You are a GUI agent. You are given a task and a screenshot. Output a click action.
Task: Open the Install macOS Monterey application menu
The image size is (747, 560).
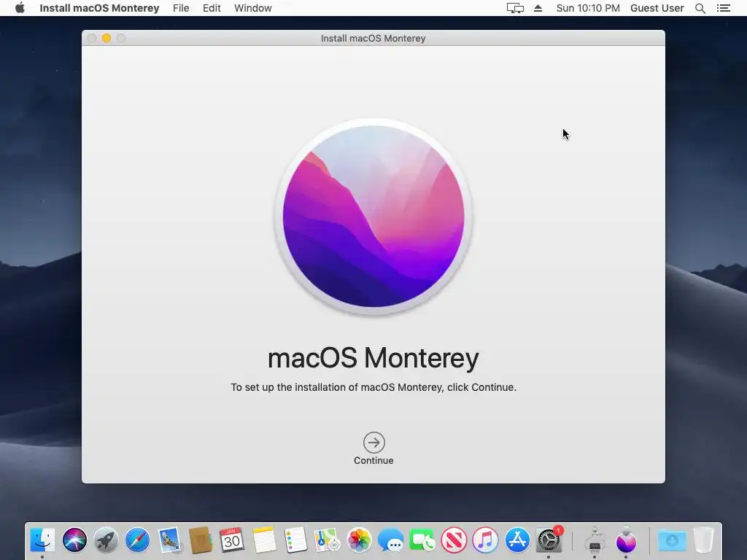[99, 8]
